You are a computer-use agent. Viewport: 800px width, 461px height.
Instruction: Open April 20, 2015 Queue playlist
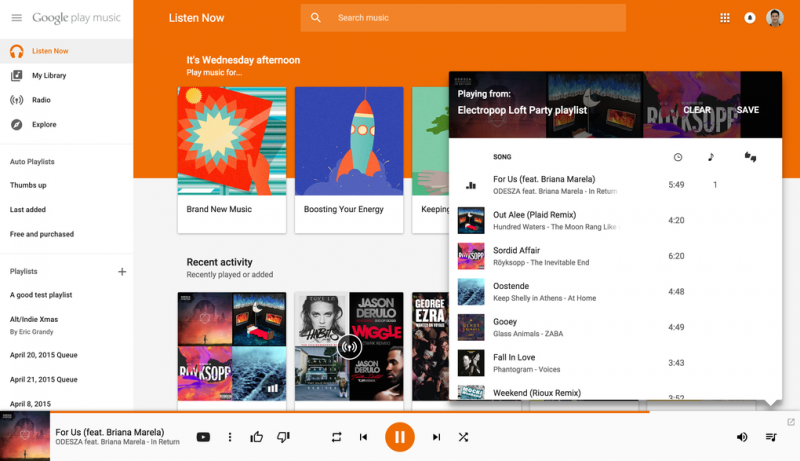[43, 355]
